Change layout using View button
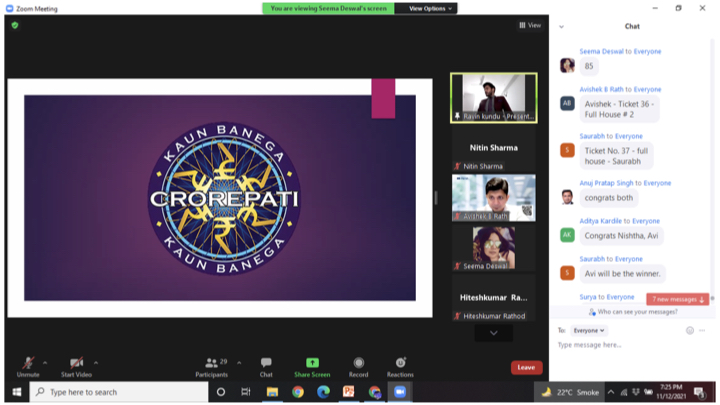The width and height of the screenshot is (720, 405). click(x=530, y=25)
